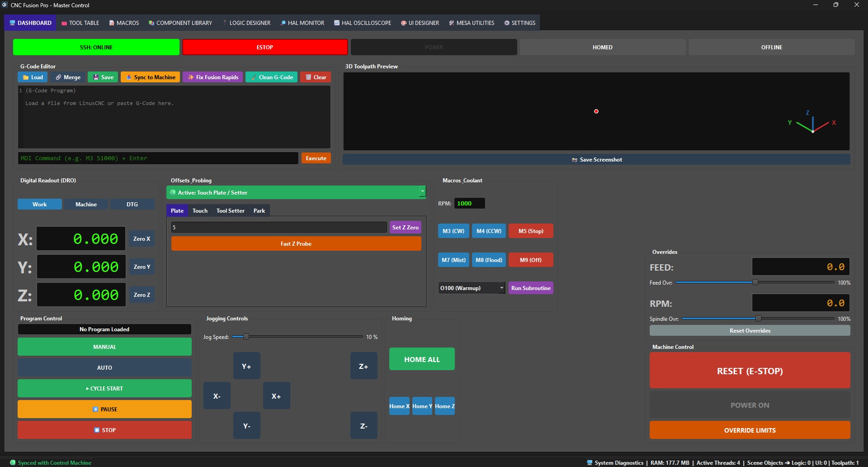Open the Tool Table tab

tap(80, 23)
